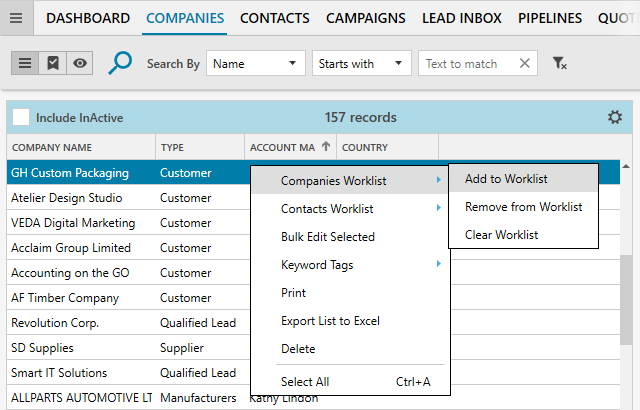
Task: Toggle the worklist checkmark view icon
Action: pos(53,63)
